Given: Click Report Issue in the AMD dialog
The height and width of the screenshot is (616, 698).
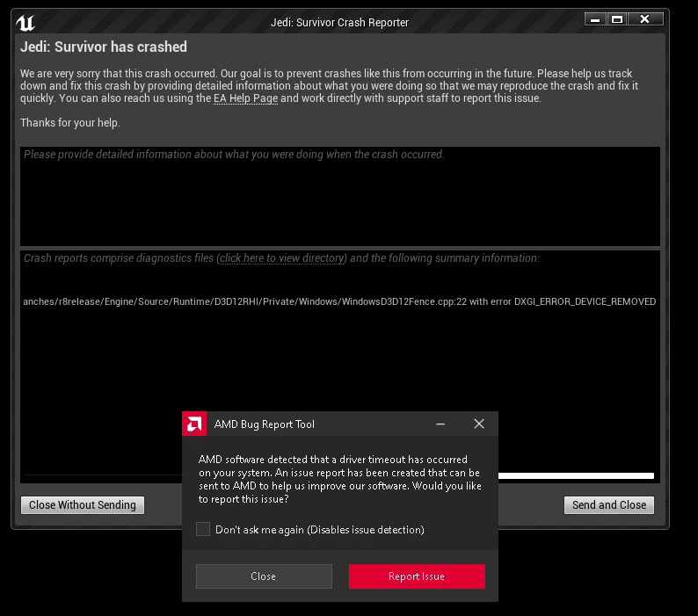Looking at the screenshot, I should coord(417,576).
